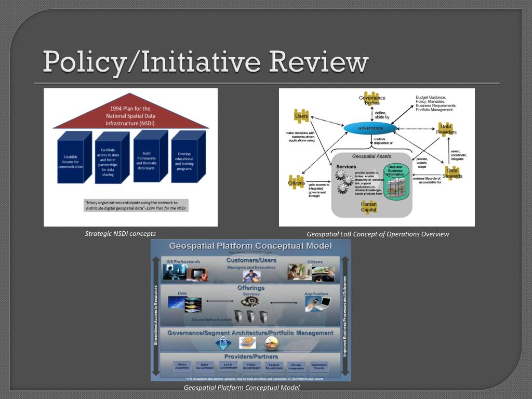Image resolution: width=532 pixels, height=399 pixels.
Task: Select the 'Facilitate access to data' pillar
Action: point(112,158)
